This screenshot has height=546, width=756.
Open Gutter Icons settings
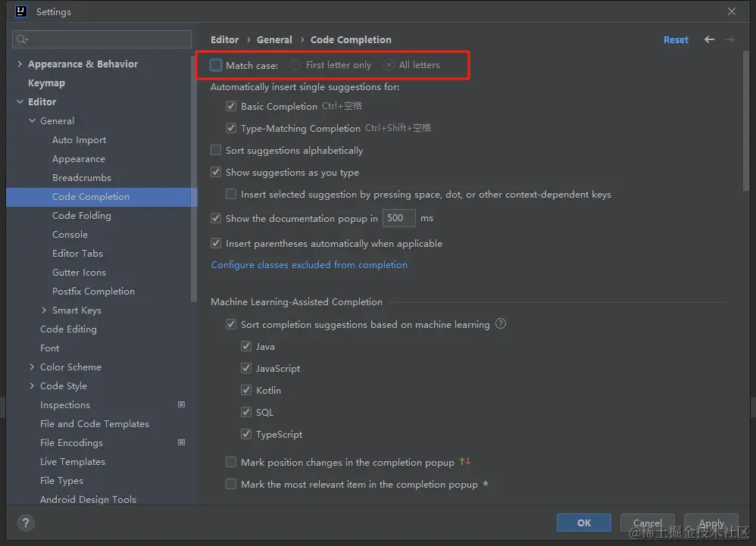tap(79, 273)
